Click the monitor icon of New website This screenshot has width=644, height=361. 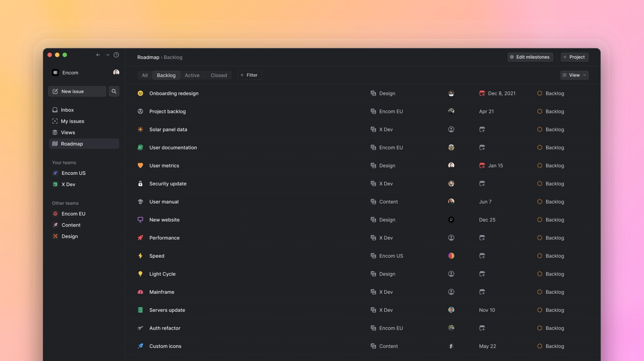pyautogui.click(x=140, y=220)
